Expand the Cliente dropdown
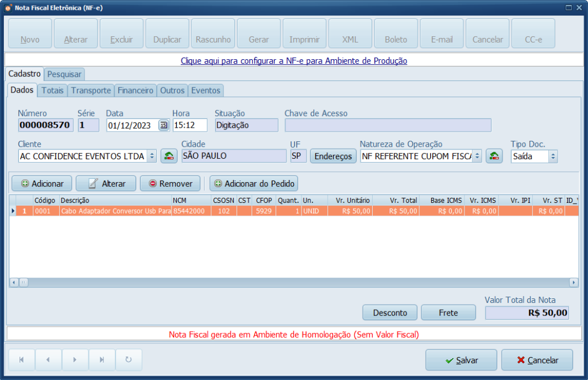Image resolution: width=588 pixels, height=380 pixels. coord(152,156)
